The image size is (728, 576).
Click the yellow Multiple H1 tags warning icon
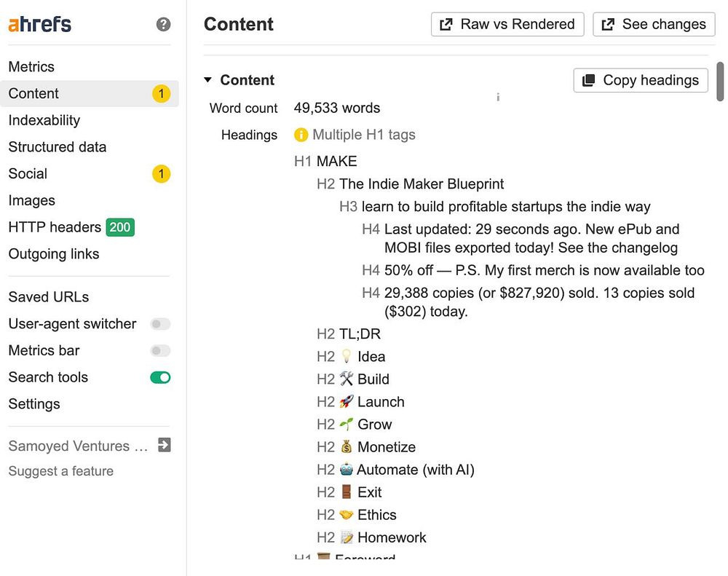(x=301, y=135)
